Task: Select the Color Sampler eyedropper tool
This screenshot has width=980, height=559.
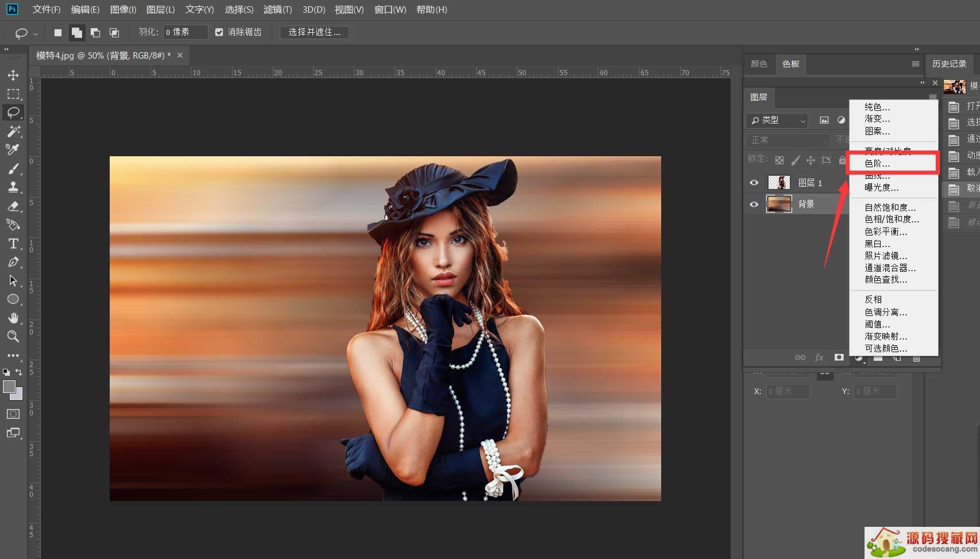Action: click(13, 149)
